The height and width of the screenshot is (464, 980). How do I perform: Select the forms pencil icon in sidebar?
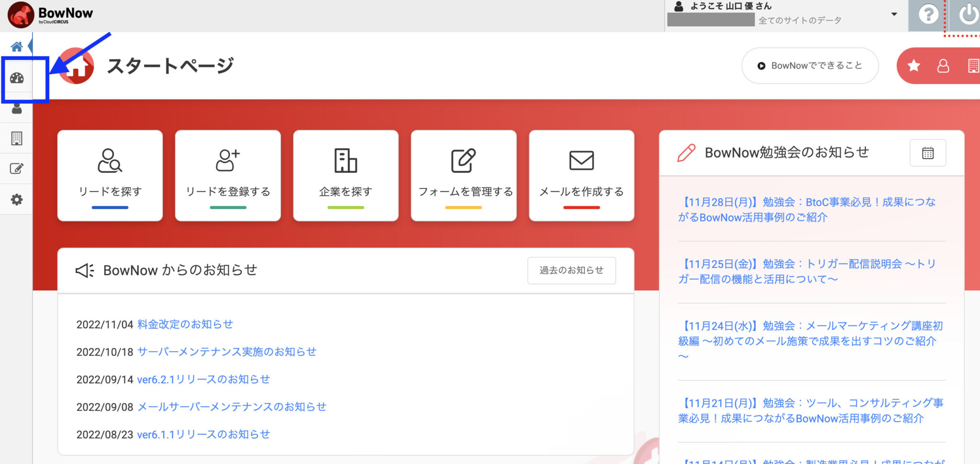pos(17,168)
